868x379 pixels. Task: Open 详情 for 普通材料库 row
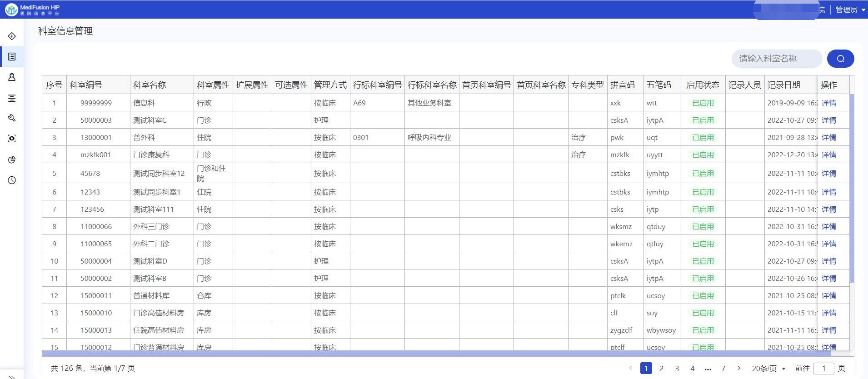829,296
